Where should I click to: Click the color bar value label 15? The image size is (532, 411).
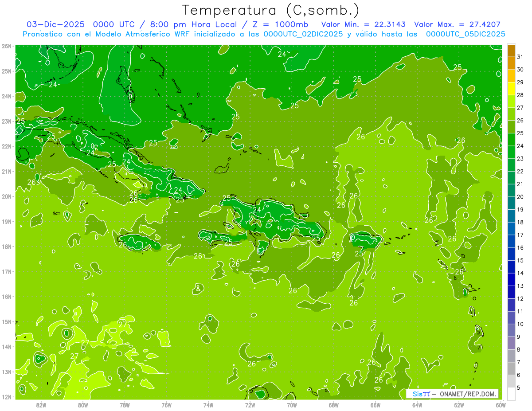click(520, 260)
